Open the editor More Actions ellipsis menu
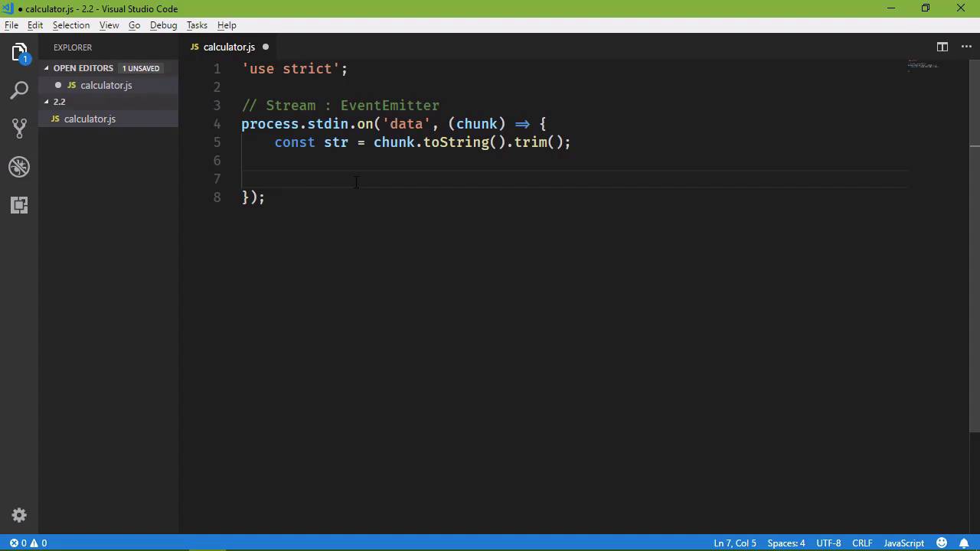Viewport: 980px width, 551px height. (x=965, y=47)
